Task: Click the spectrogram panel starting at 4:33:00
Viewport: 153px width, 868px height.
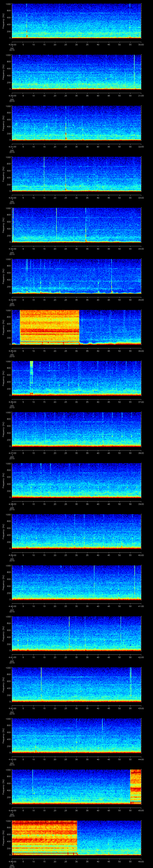Action: (77, 225)
